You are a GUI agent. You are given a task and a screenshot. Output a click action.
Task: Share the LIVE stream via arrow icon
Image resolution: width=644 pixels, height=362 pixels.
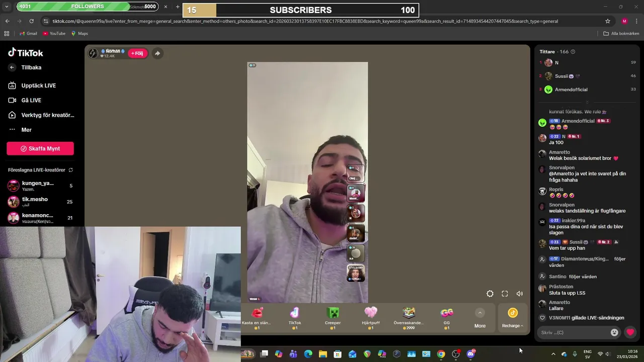(x=157, y=53)
